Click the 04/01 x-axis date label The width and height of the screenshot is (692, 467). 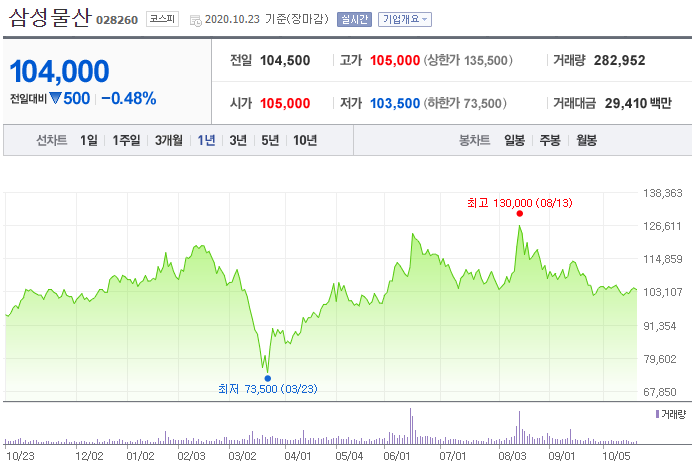pyautogui.click(x=297, y=456)
